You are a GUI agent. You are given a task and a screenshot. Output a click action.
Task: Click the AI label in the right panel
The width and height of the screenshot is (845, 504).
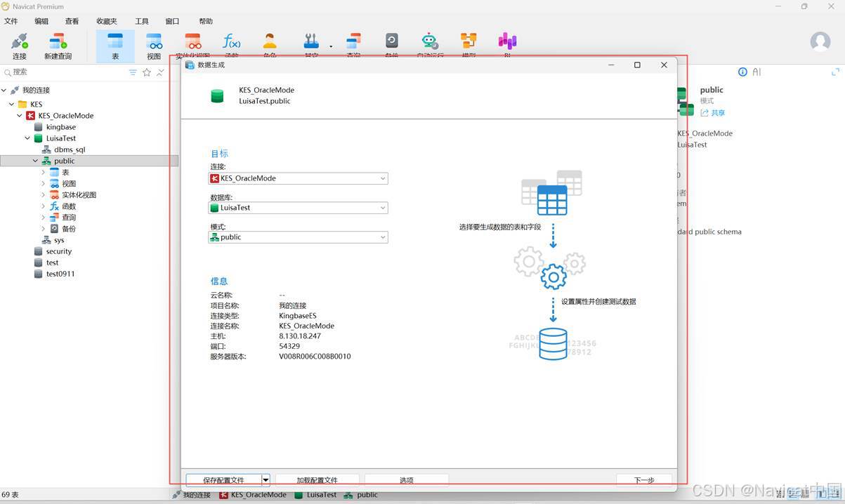756,72
